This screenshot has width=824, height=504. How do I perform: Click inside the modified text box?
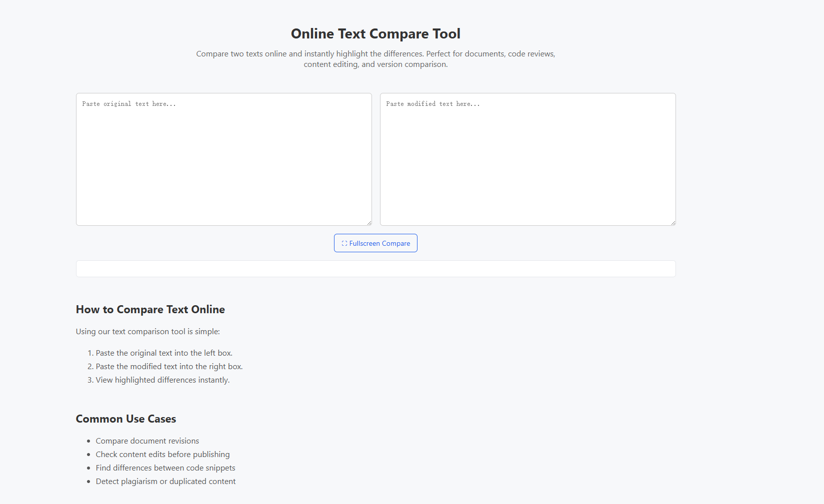[527, 159]
